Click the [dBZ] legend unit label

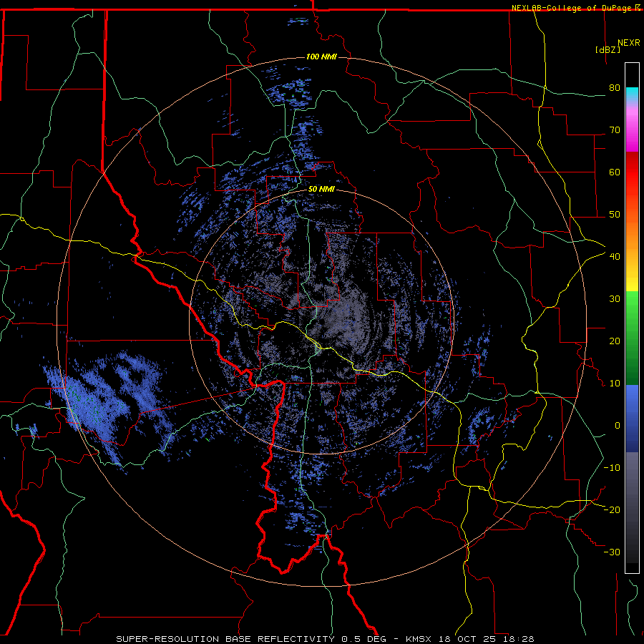(608, 50)
